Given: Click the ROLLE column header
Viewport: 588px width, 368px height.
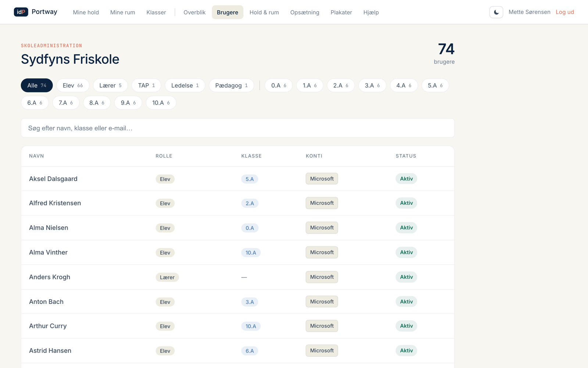Looking at the screenshot, I should (x=164, y=156).
